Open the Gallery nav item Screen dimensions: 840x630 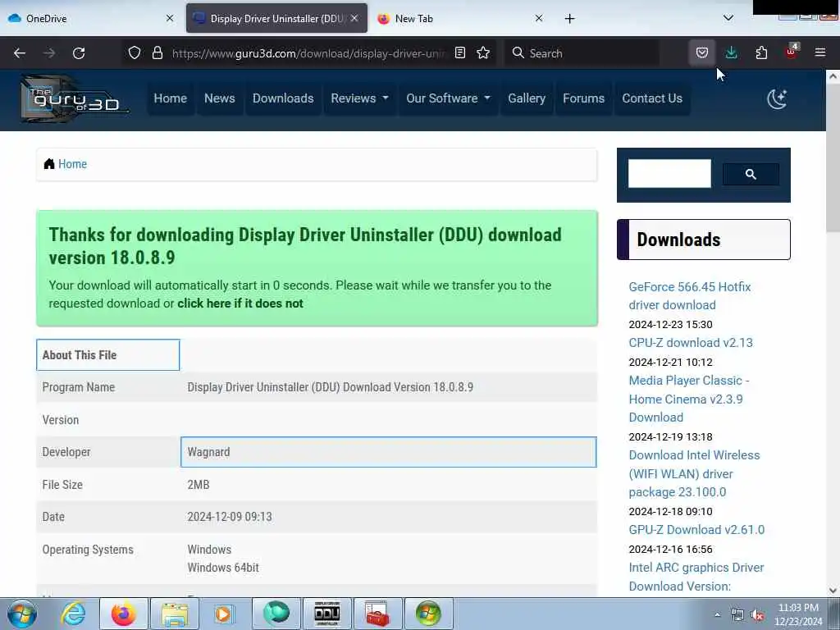tap(527, 98)
